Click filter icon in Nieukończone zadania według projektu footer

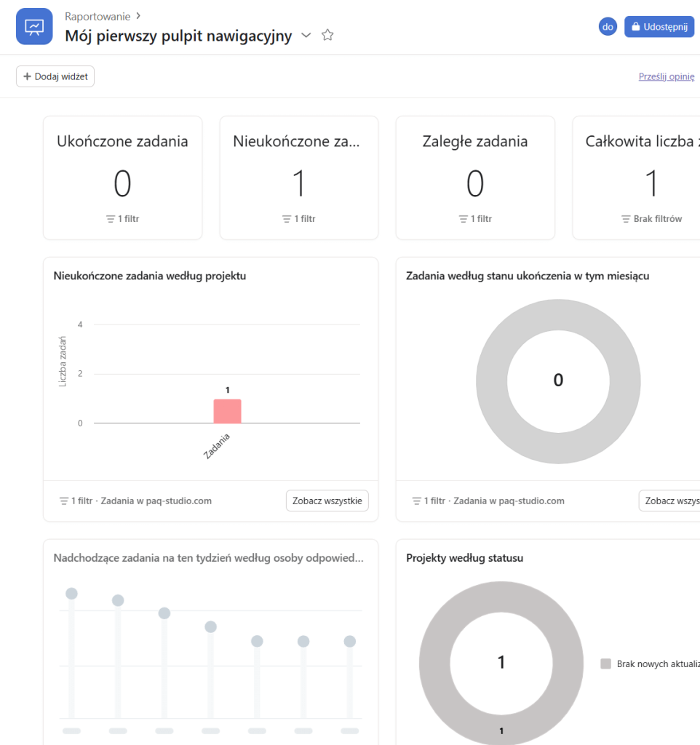coord(64,501)
